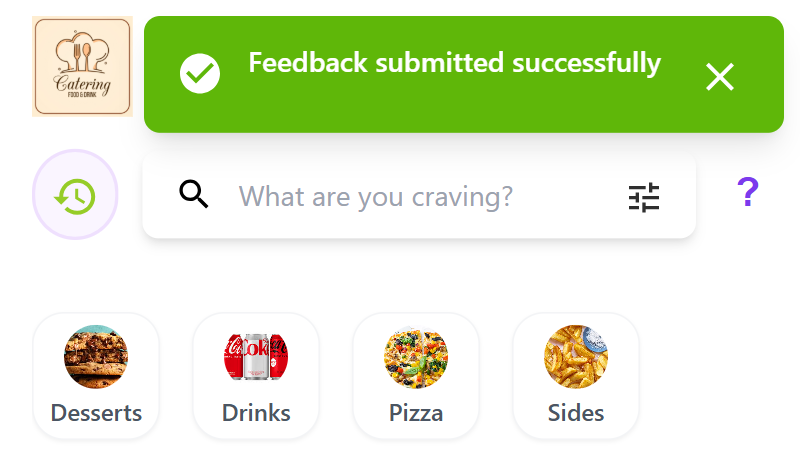The height and width of the screenshot is (462, 800).
Task: Choose the Pizza category label
Action: [x=416, y=413]
